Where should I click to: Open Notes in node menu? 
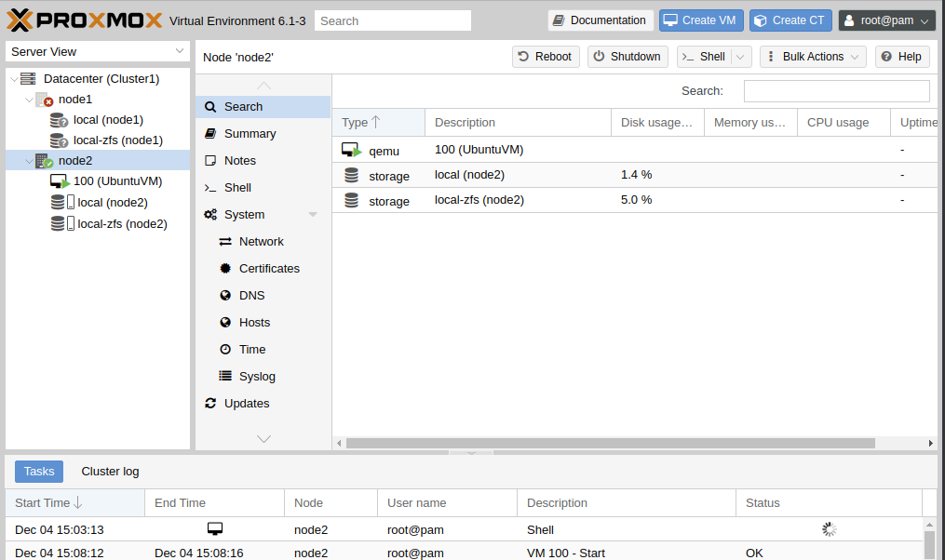(x=263, y=161)
